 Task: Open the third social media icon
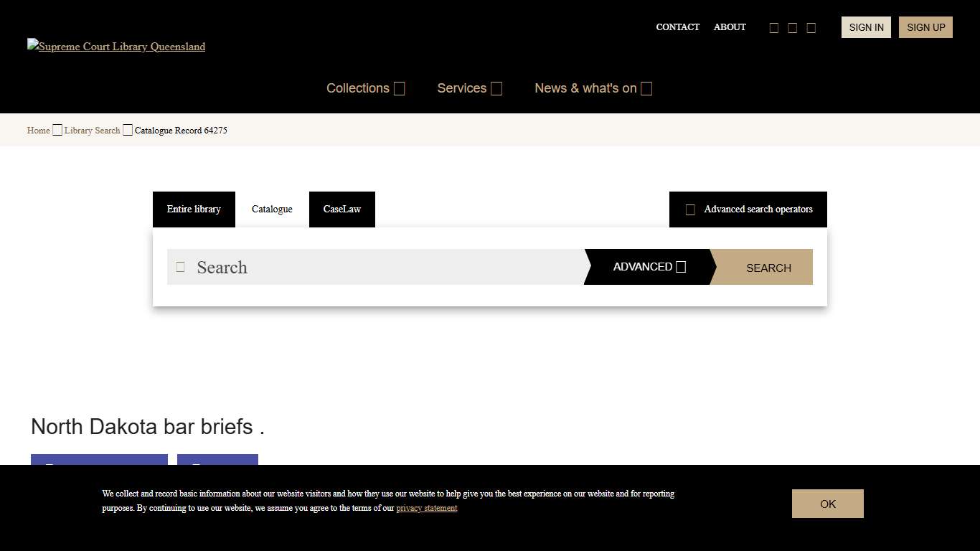tap(811, 27)
